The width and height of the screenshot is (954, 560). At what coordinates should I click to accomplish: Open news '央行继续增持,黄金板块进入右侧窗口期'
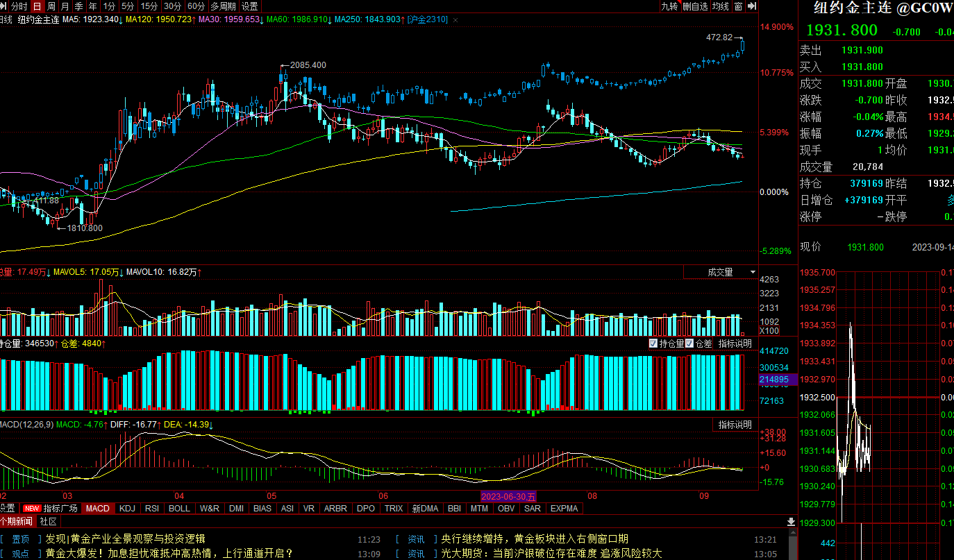pyautogui.click(x=535, y=539)
